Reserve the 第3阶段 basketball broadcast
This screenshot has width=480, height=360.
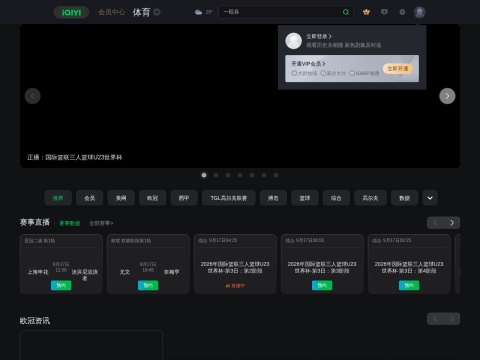point(322,285)
